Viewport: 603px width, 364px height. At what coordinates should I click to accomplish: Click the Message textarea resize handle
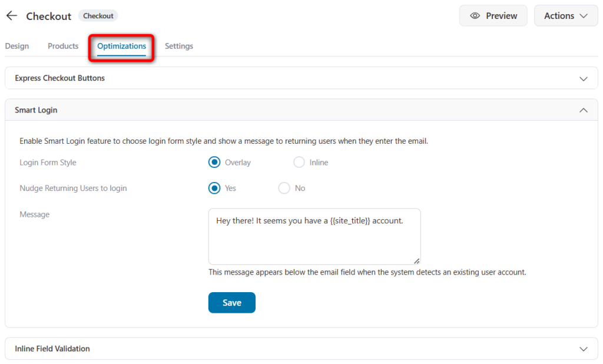(416, 261)
